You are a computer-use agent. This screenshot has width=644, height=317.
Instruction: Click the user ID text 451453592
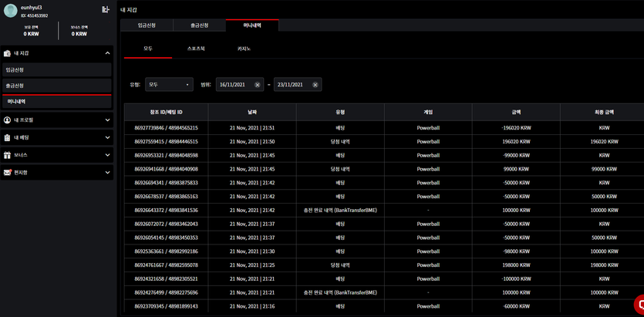pos(37,15)
